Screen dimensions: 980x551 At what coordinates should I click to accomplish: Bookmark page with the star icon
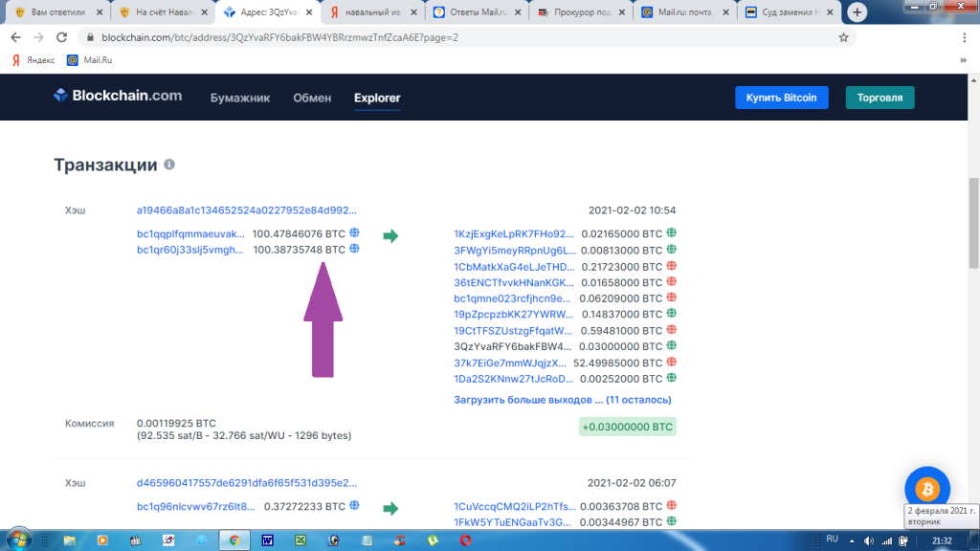[843, 37]
